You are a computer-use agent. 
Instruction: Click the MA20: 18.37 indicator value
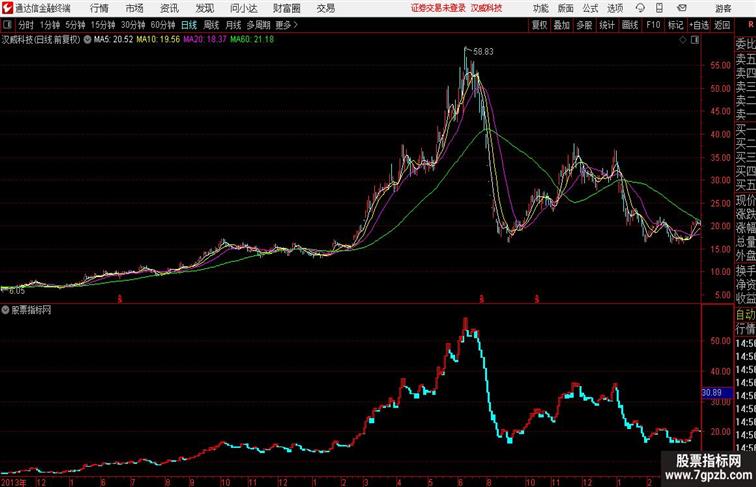(x=204, y=40)
